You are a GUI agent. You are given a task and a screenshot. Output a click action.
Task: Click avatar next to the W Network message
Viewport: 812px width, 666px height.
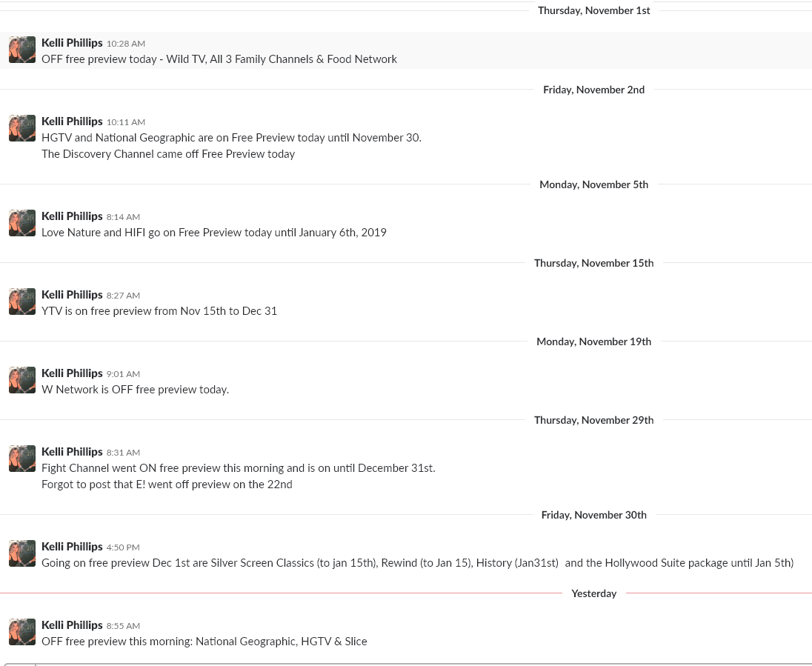tap(22, 380)
